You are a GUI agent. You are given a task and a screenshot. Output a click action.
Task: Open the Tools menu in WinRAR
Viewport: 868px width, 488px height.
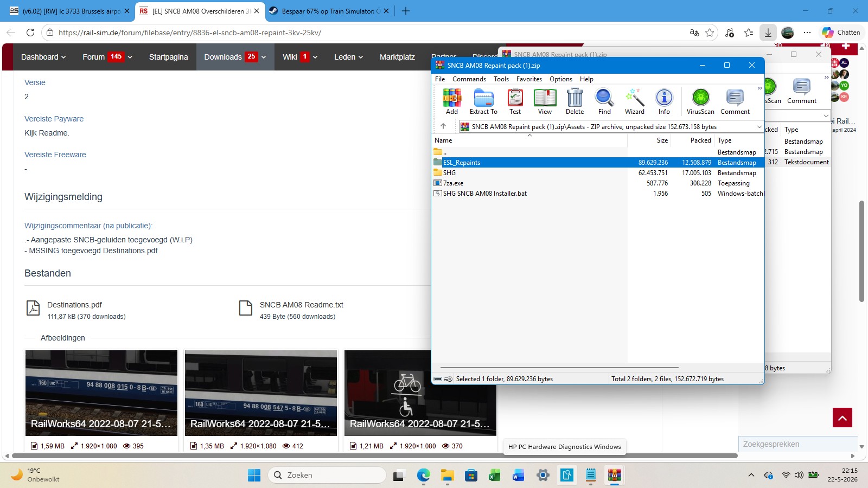501,79
